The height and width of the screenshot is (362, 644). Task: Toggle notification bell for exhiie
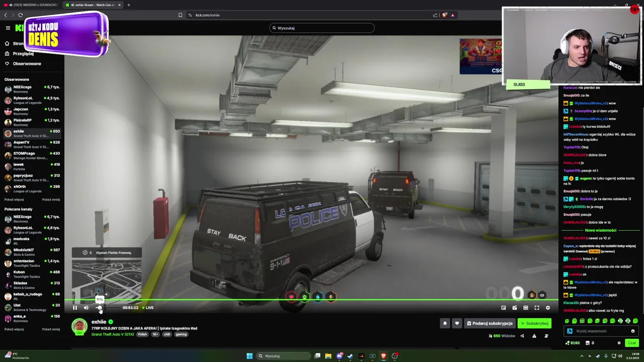click(x=445, y=323)
